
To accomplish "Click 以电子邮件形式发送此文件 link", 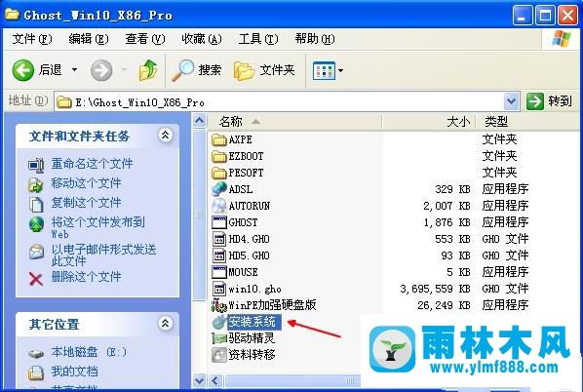I will (x=103, y=255).
